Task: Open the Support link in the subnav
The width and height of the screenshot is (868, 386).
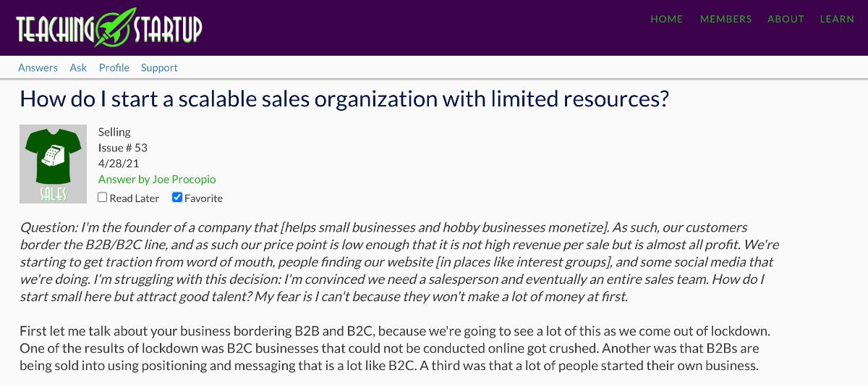Action: click(159, 67)
